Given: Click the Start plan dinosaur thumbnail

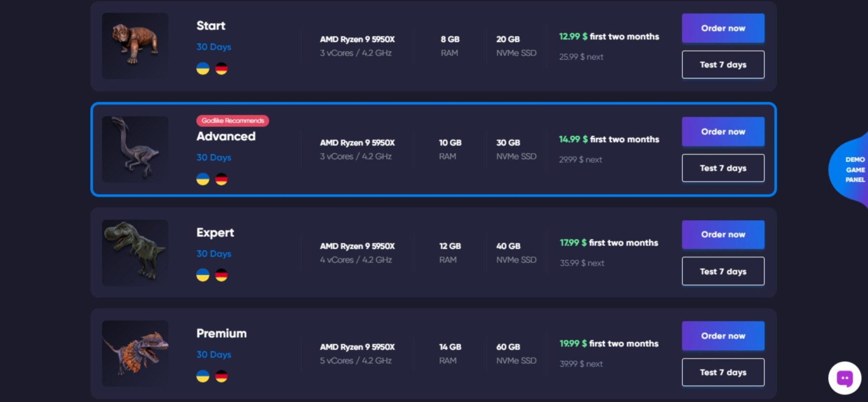Looking at the screenshot, I should click(x=135, y=46).
